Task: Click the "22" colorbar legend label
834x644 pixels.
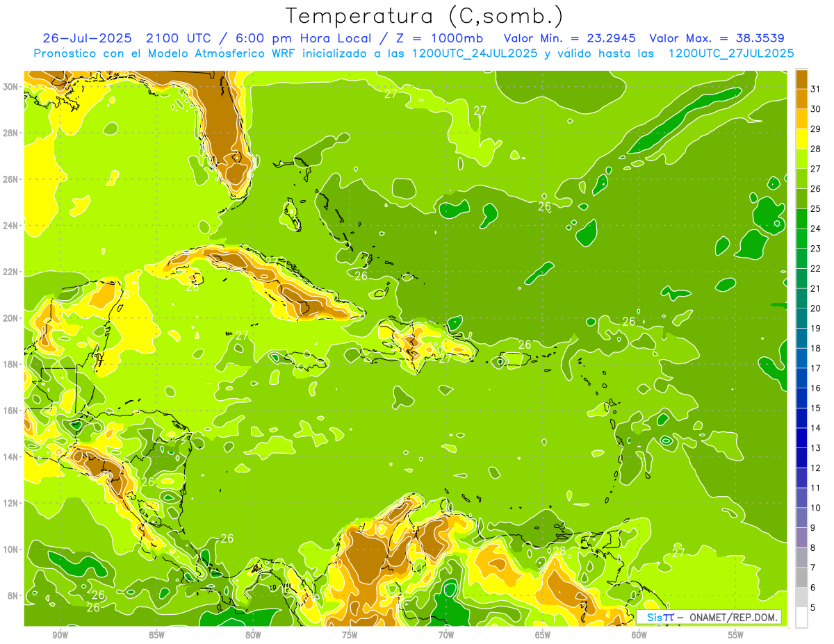Action: 815,268
